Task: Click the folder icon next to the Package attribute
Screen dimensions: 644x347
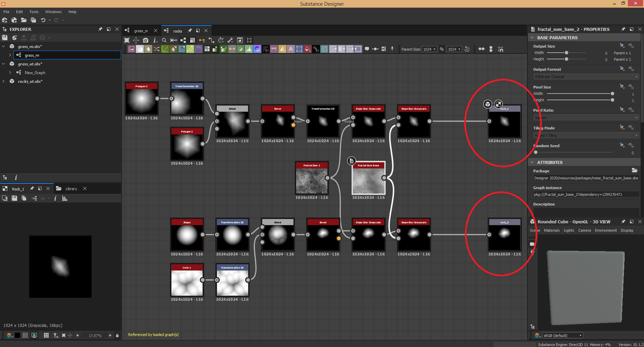Action: pos(634,171)
